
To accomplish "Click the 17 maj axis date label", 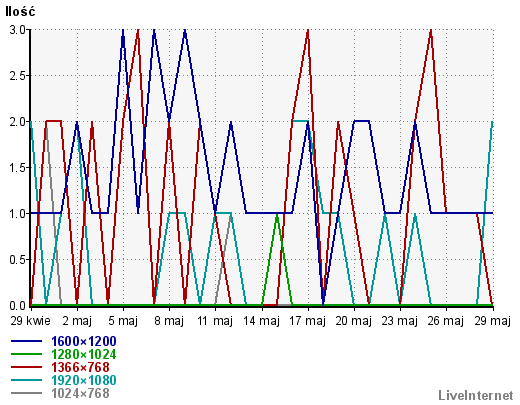I will 307,321.
